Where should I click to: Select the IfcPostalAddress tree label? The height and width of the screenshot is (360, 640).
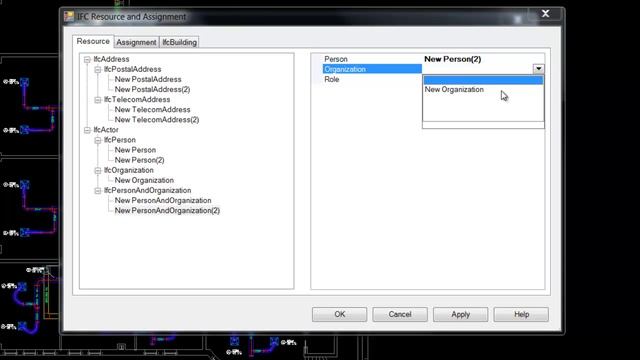tap(132, 69)
